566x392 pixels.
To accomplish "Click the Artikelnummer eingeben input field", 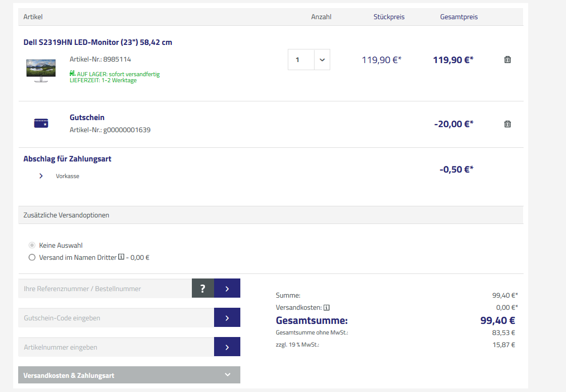I will click(116, 347).
